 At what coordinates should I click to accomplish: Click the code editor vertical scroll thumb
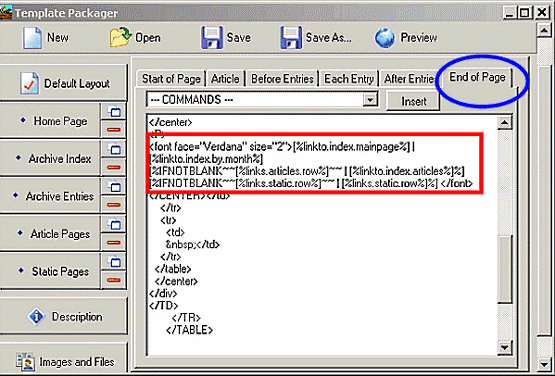click(x=504, y=268)
